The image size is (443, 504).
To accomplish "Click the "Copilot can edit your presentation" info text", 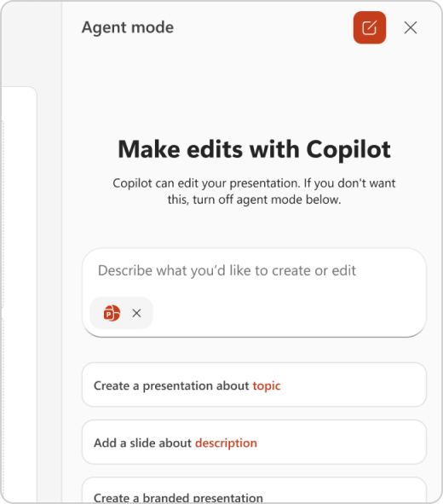I will point(254,191).
